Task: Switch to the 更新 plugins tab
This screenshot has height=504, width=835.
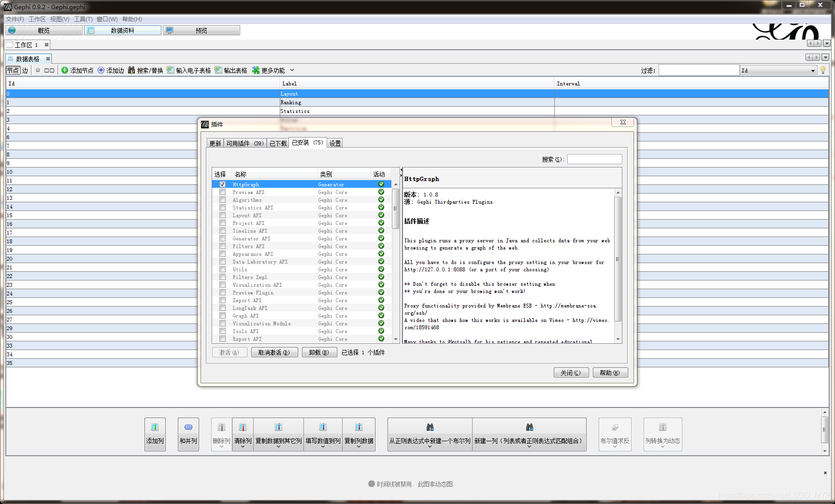Action: coord(215,143)
